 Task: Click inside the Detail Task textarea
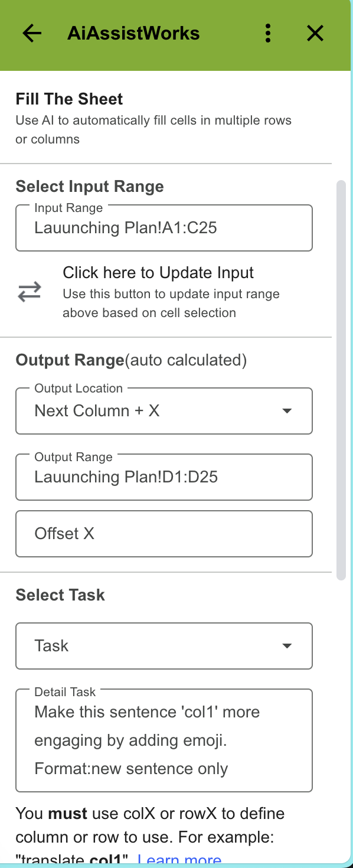click(x=164, y=740)
